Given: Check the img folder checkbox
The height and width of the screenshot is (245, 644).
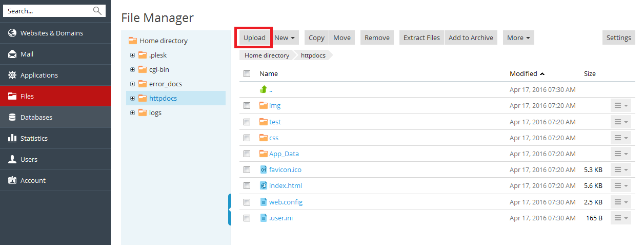Looking at the screenshot, I should click(247, 105).
